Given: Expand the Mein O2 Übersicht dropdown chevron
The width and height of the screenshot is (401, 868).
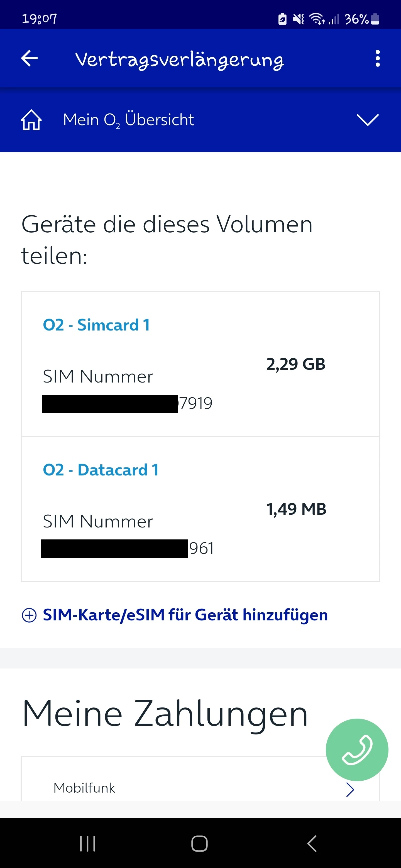Looking at the screenshot, I should [x=368, y=120].
